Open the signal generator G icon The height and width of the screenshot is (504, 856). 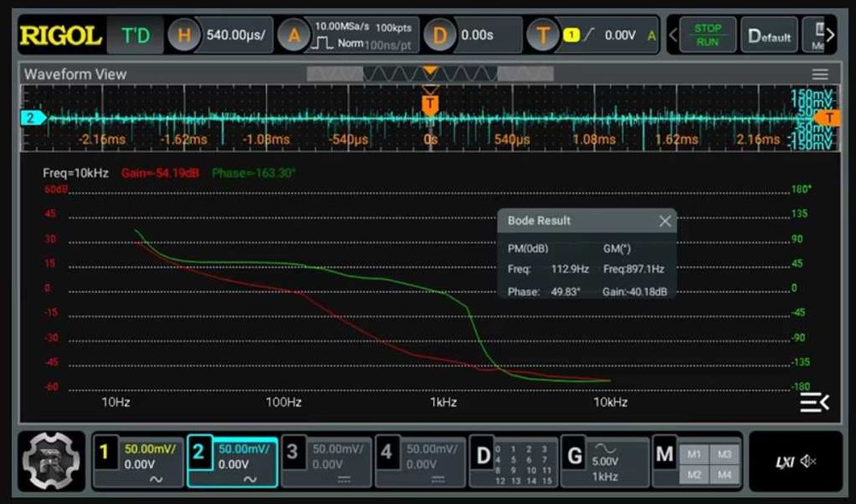(x=576, y=455)
